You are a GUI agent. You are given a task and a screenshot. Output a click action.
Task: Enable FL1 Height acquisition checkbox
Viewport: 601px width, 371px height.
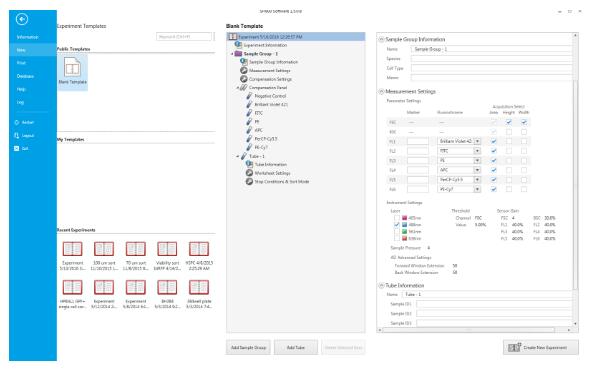click(509, 141)
